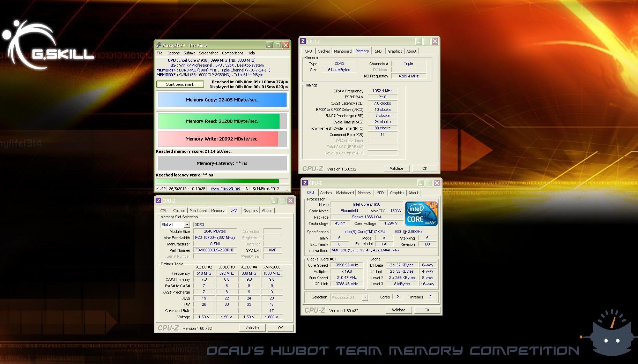This screenshot has width=638, height=364.
Task: Switch to About tab in bottom-right CPU-Z window
Action: pyautogui.click(x=413, y=193)
